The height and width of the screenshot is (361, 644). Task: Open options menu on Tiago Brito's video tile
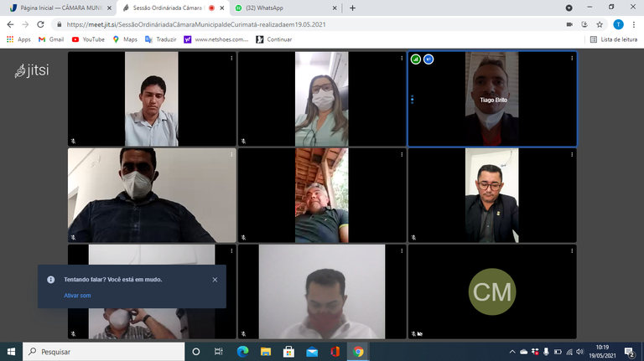click(x=572, y=59)
